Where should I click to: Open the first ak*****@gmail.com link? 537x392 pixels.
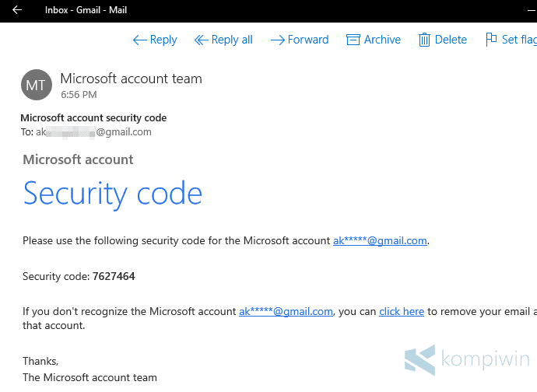click(x=380, y=241)
